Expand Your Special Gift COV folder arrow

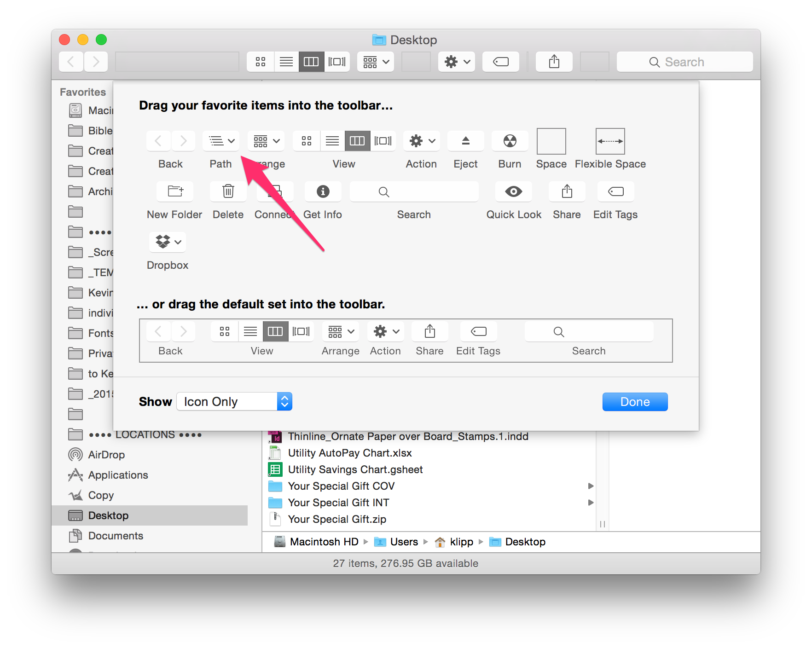(591, 486)
